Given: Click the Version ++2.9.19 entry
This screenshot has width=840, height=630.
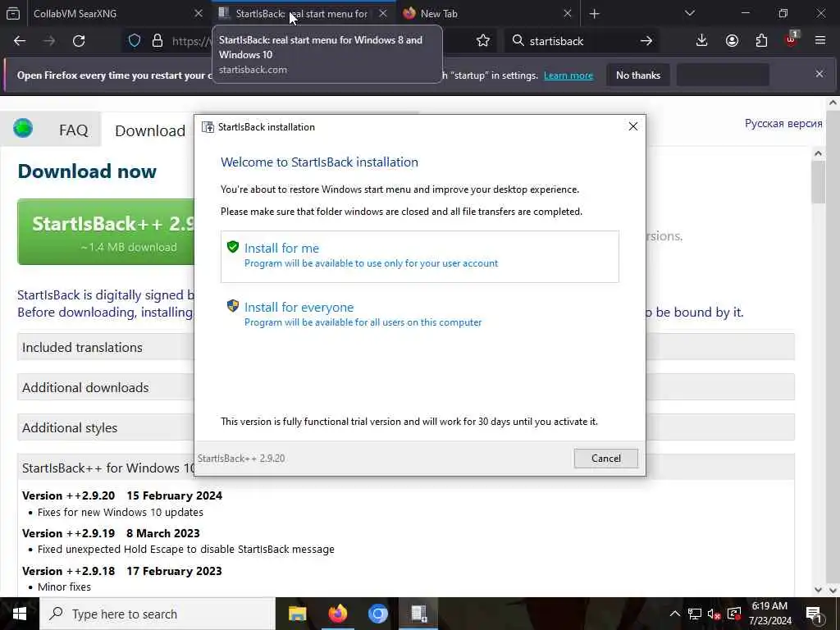Looking at the screenshot, I should pyautogui.click(x=111, y=533).
